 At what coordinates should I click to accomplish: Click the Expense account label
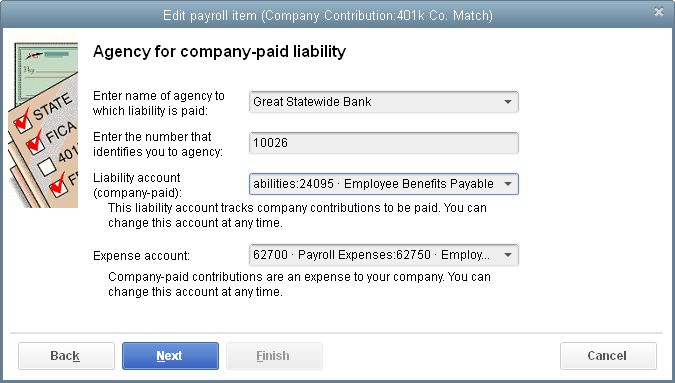click(x=141, y=256)
